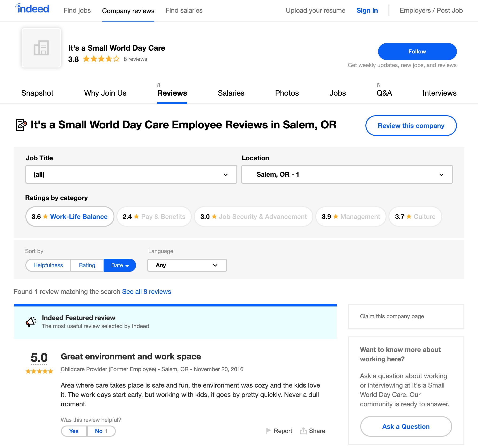
Task: Click Upload your resume
Action: 315,10
